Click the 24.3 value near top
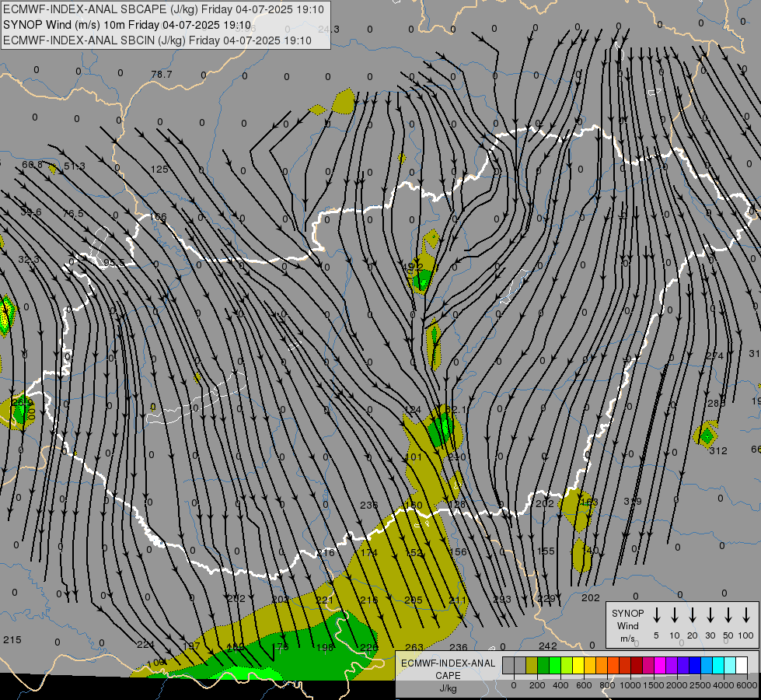 (329, 29)
